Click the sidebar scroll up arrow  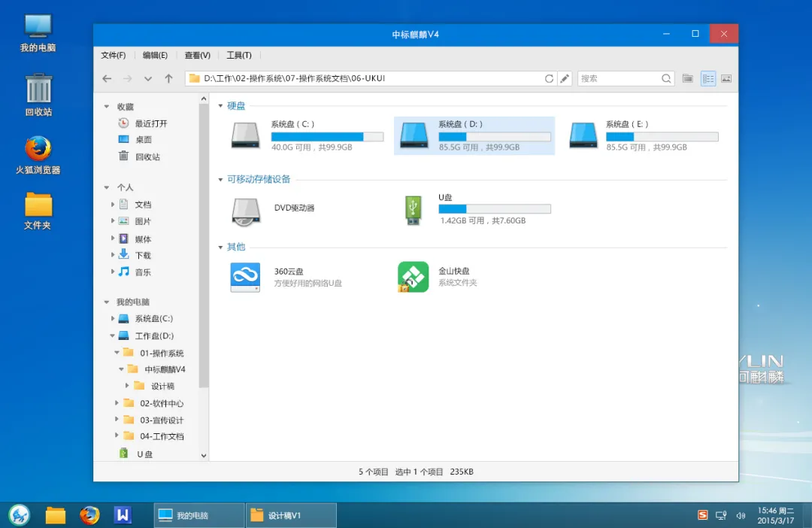(x=204, y=99)
